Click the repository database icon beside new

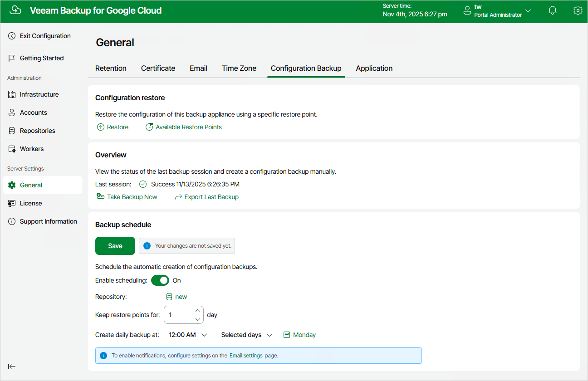point(169,297)
